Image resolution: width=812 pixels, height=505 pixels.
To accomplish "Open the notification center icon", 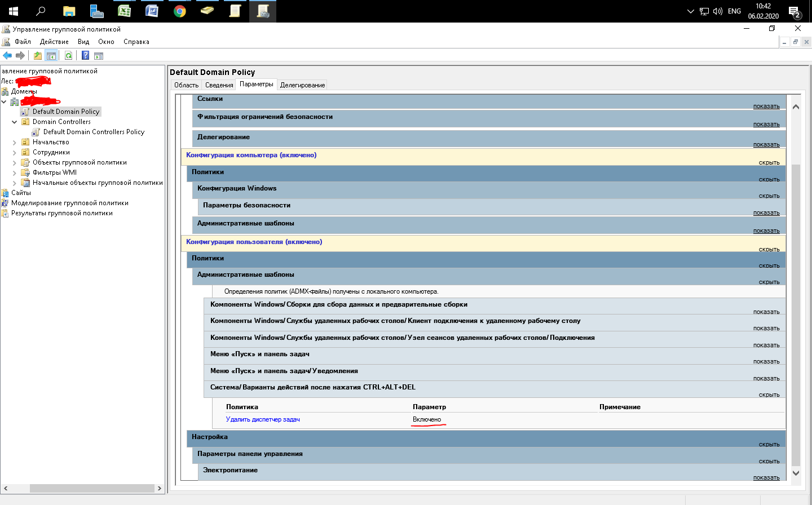I will tap(795, 12).
